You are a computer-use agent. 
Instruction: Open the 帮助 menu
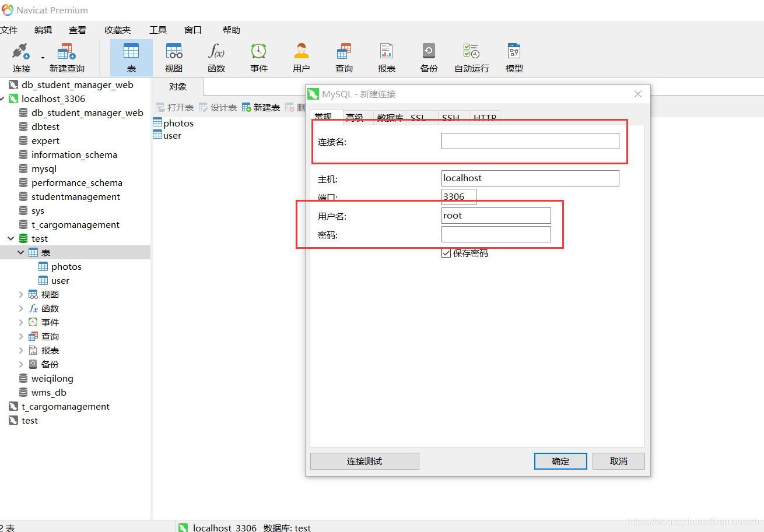[232, 30]
